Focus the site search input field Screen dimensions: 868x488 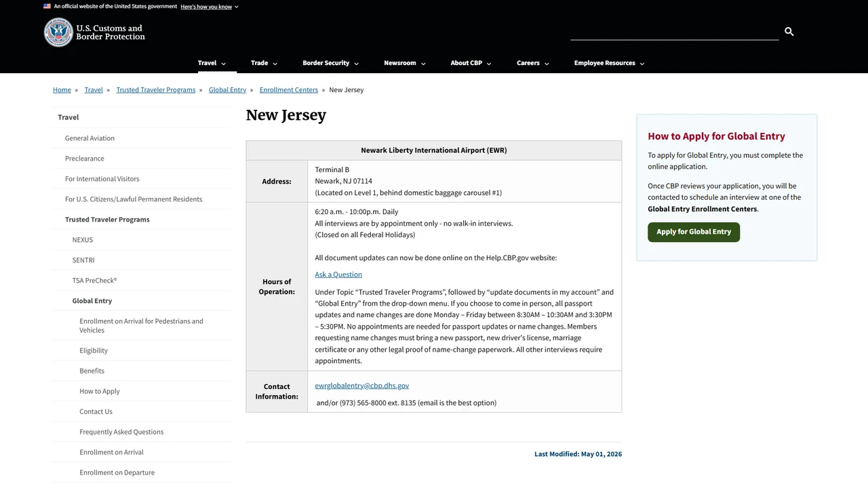click(674, 32)
